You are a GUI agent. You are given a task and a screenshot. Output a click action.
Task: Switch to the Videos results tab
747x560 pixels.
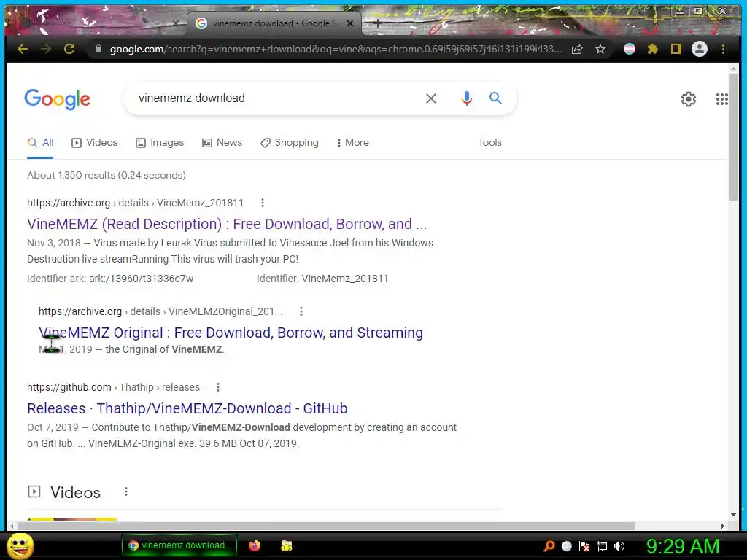[94, 143]
